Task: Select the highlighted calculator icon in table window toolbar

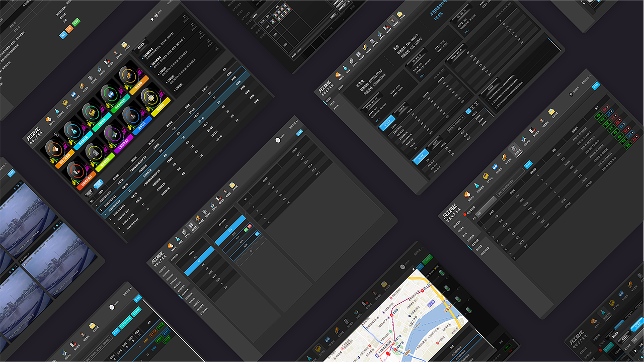Action: point(515,149)
